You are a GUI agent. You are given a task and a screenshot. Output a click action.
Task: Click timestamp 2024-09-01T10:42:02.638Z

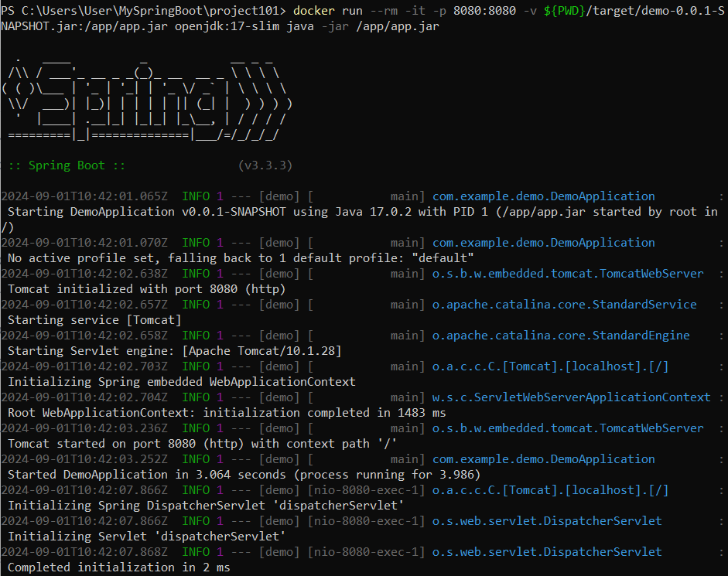pos(84,274)
